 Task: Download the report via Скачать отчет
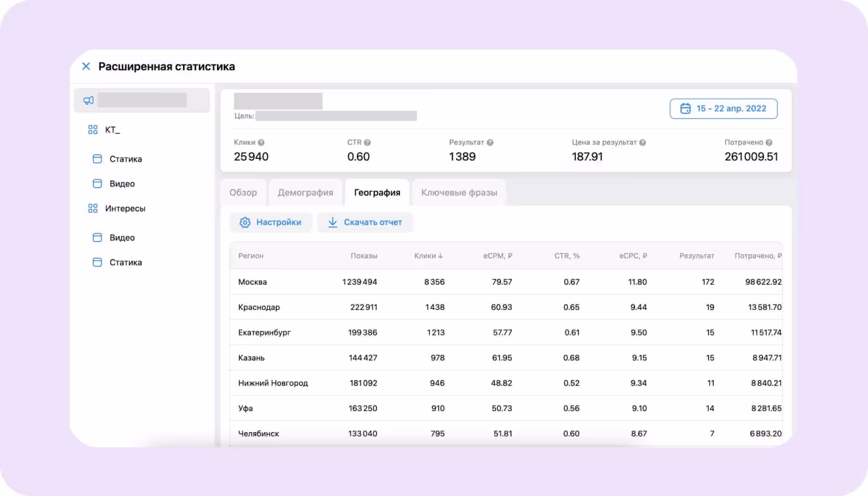click(365, 223)
